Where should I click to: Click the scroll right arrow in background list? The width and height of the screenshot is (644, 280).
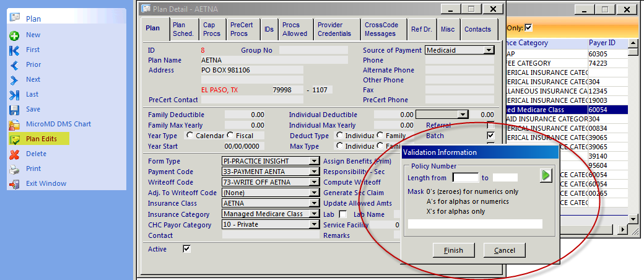(x=624, y=229)
